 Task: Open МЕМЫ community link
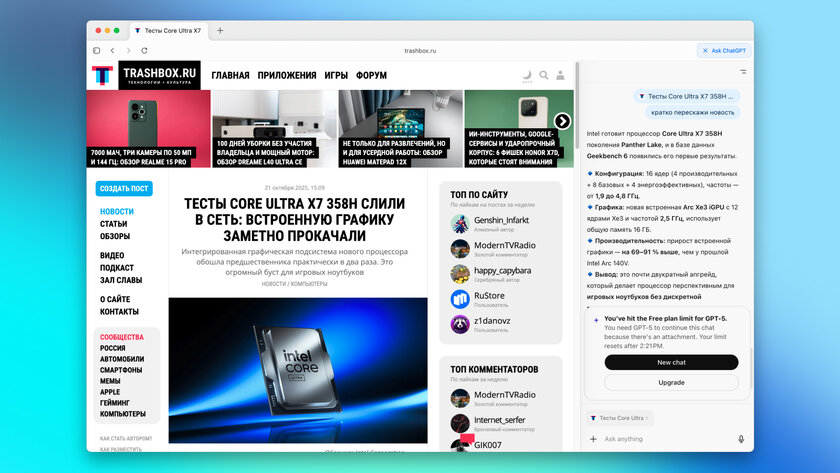[x=110, y=381]
